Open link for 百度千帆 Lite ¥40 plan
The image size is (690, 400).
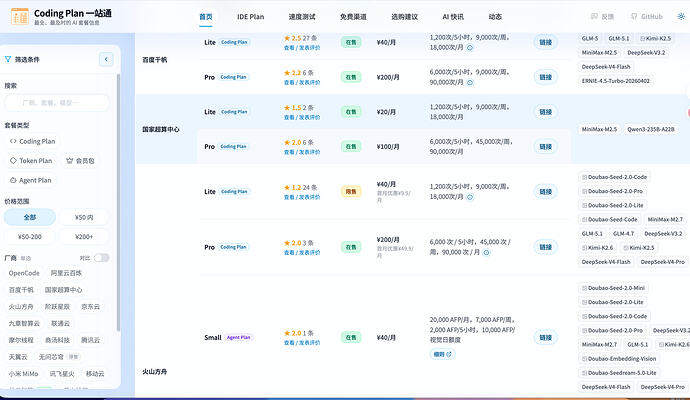coord(545,42)
